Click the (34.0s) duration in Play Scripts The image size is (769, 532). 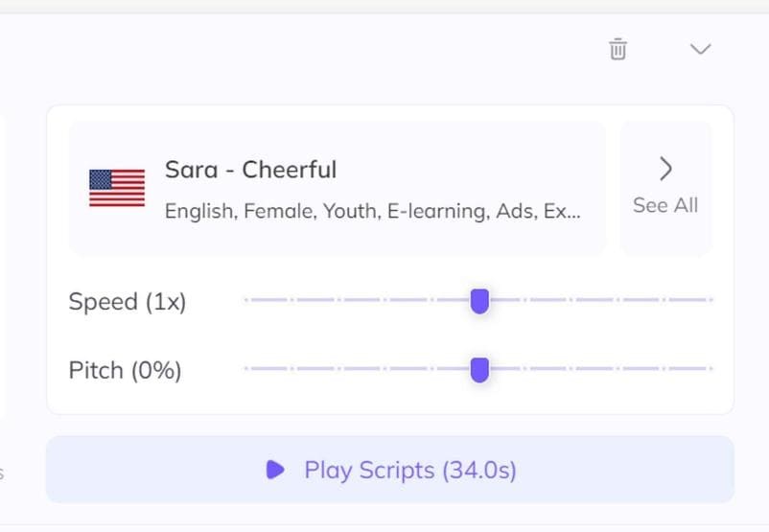(479, 471)
